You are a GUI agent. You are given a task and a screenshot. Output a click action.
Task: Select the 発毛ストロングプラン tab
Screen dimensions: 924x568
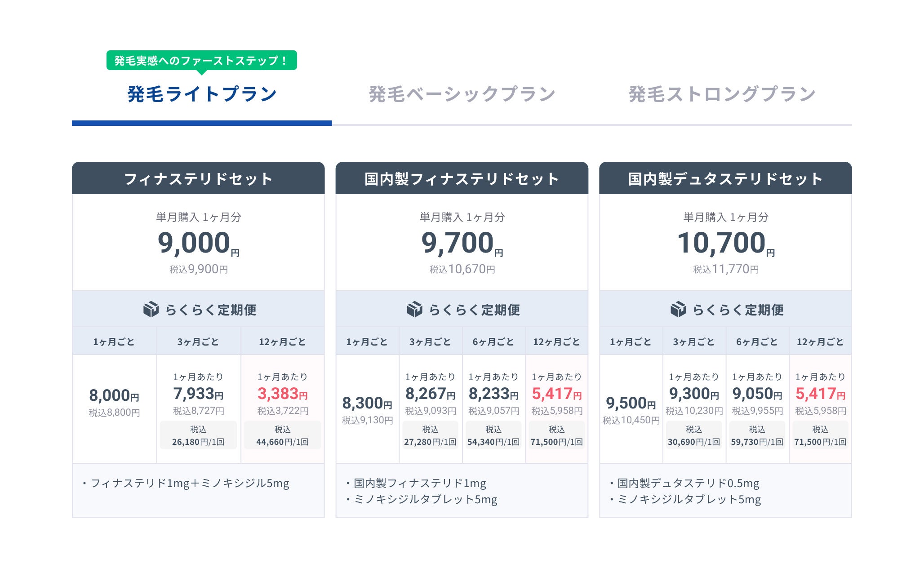click(722, 94)
